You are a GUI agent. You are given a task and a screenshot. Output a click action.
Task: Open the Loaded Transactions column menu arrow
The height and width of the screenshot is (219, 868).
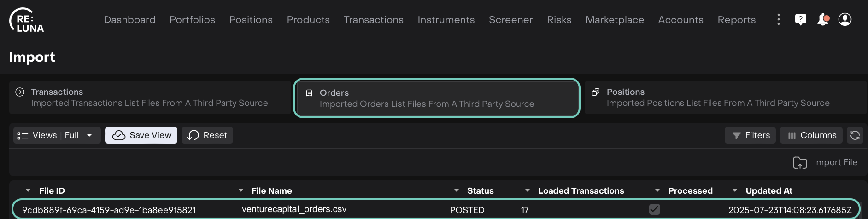click(528, 190)
